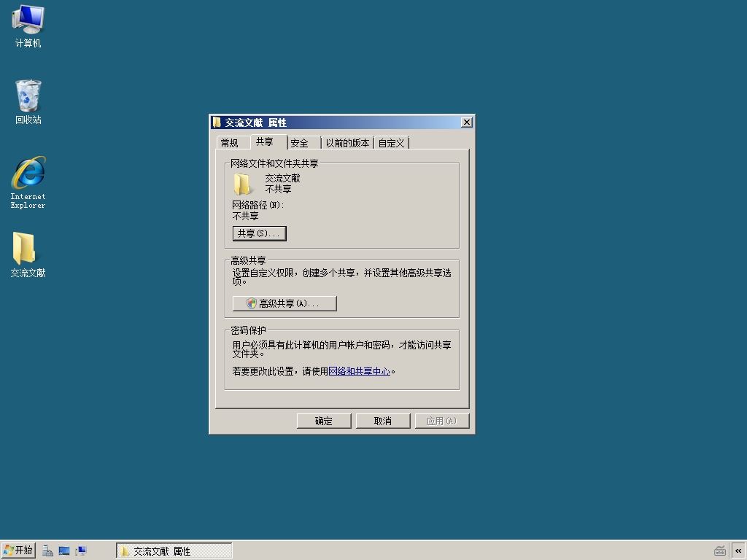Select the 回收站 recycle bin icon
Screen dimensions: 747x560
[28, 102]
